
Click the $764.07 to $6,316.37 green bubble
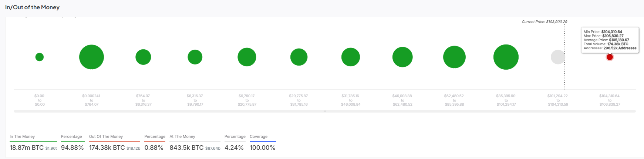click(143, 57)
